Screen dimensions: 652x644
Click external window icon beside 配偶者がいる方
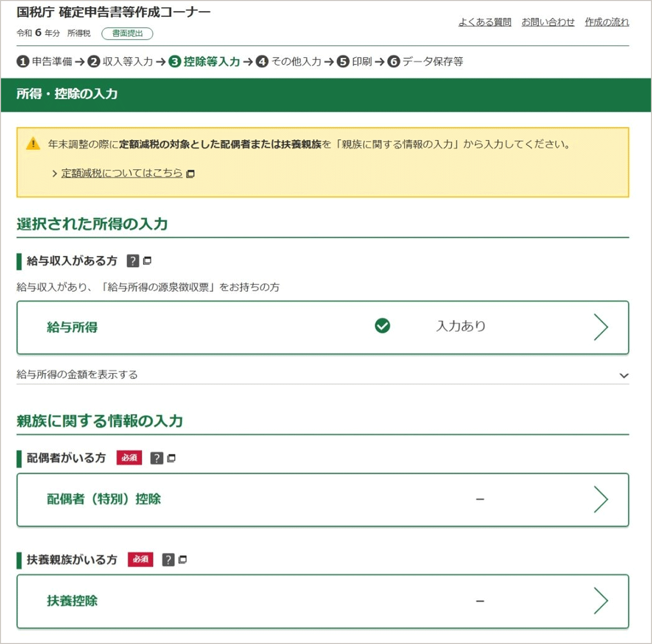coord(172,458)
